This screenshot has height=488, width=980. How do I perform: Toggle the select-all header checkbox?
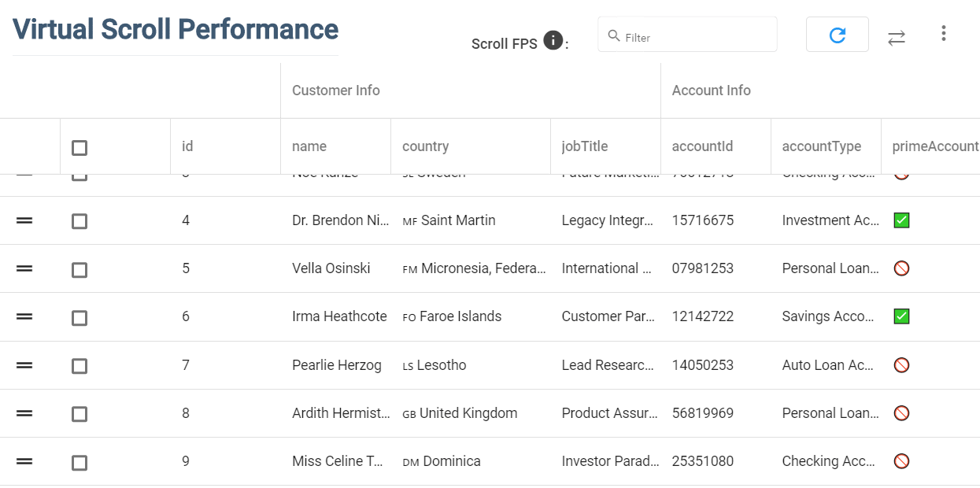pos(80,147)
